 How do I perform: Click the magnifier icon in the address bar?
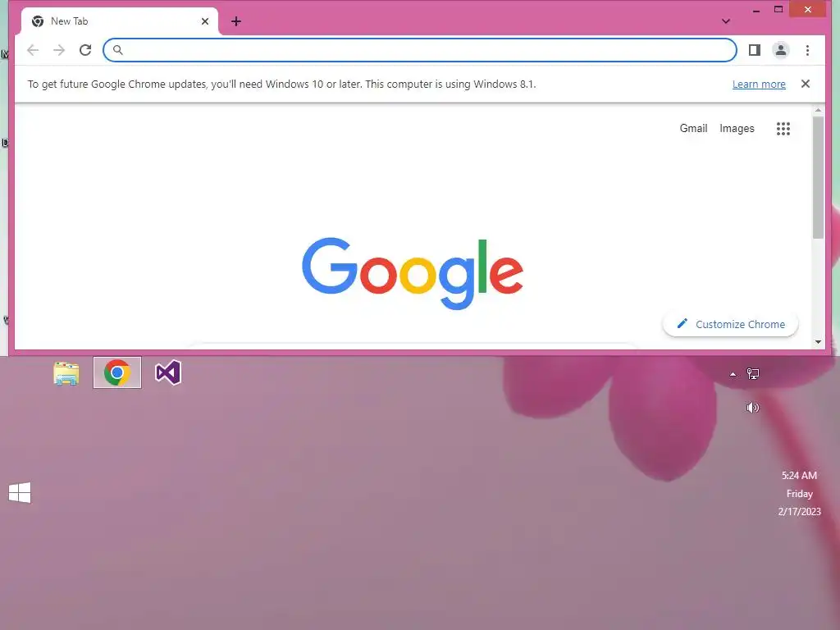(x=118, y=50)
